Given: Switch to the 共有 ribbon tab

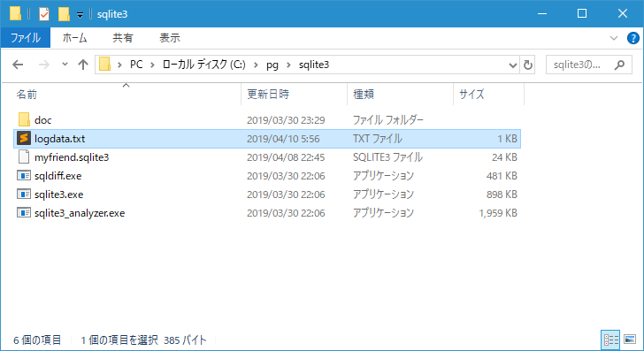Looking at the screenshot, I should click(x=123, y=38).
